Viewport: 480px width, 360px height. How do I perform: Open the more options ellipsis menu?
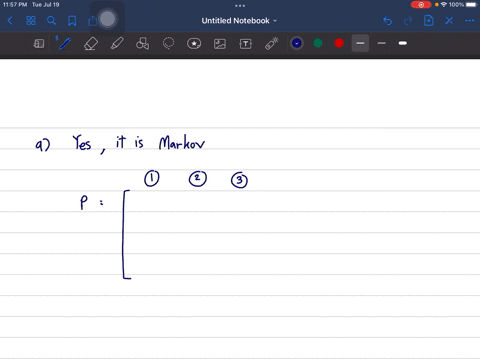(x=470, y=21)
